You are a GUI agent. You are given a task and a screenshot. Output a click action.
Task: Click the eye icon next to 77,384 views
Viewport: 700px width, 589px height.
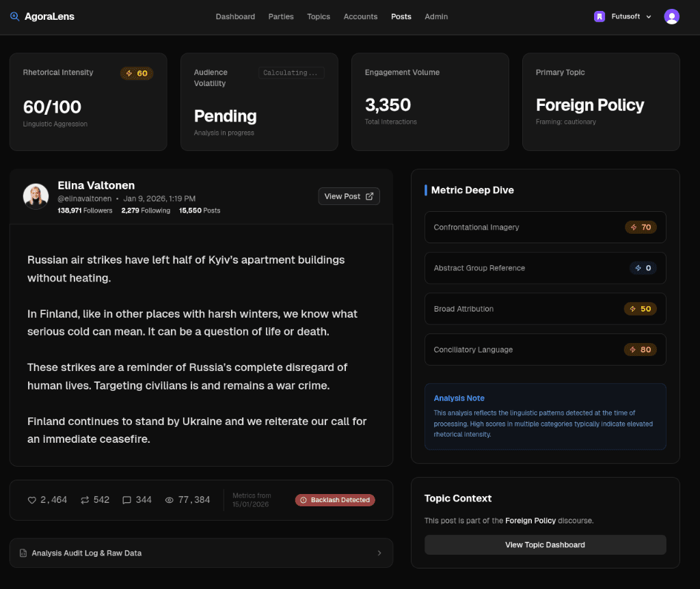coord(168,499)
